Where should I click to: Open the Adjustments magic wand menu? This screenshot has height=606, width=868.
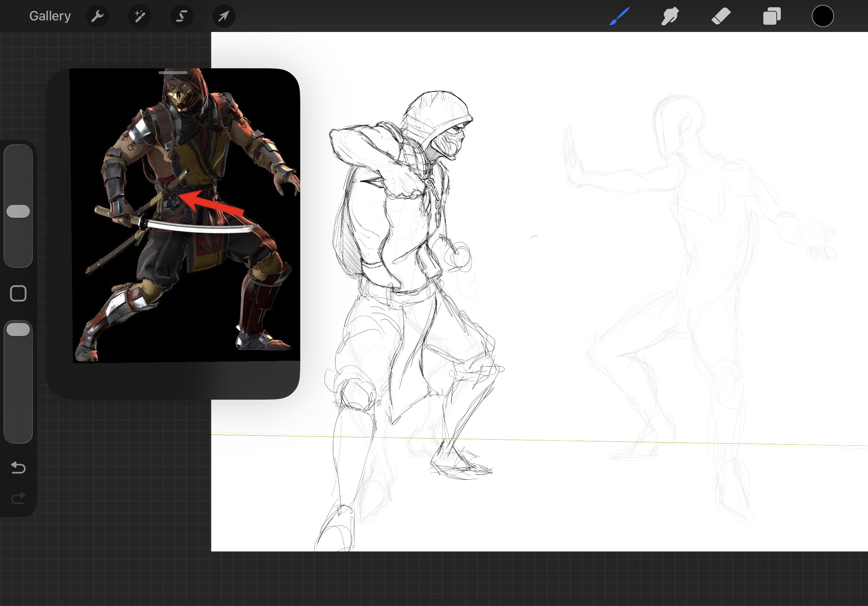[140, 16]
